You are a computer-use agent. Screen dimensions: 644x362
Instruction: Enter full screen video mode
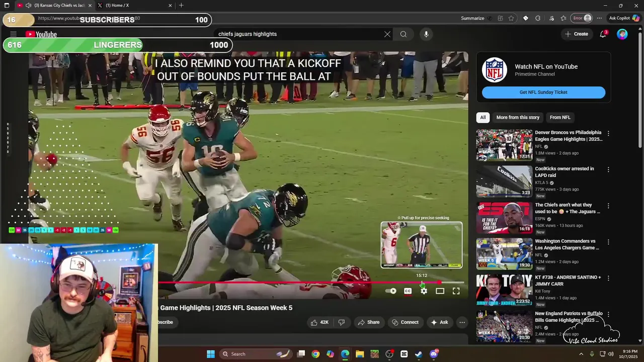point(456,291)
